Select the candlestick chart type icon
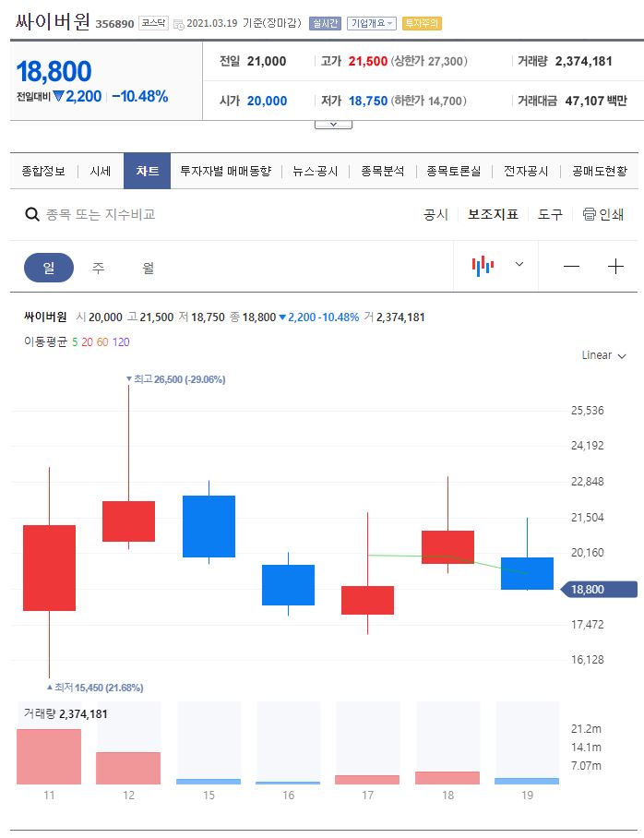 coord(483,266)
